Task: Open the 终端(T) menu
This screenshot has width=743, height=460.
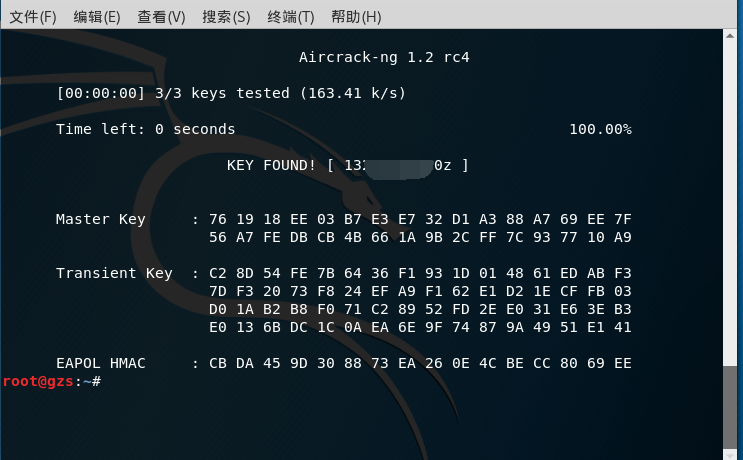Action: click(290, 17)
